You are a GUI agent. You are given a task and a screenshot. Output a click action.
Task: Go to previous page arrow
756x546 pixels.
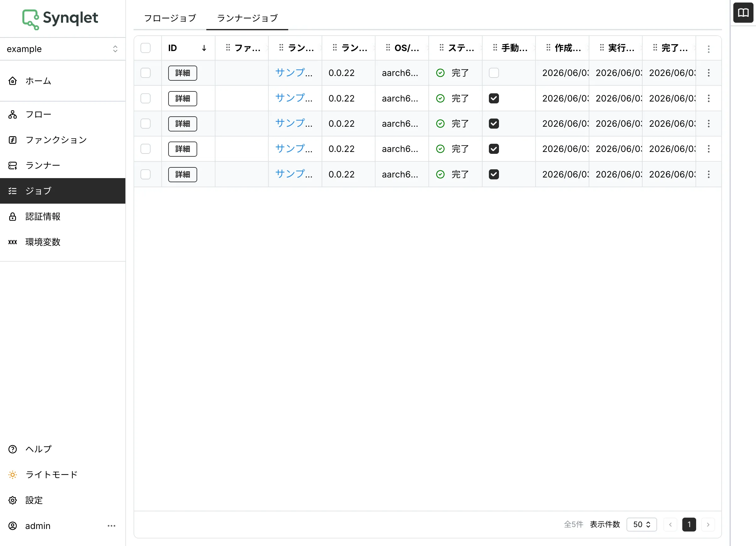tap(670, 524)
